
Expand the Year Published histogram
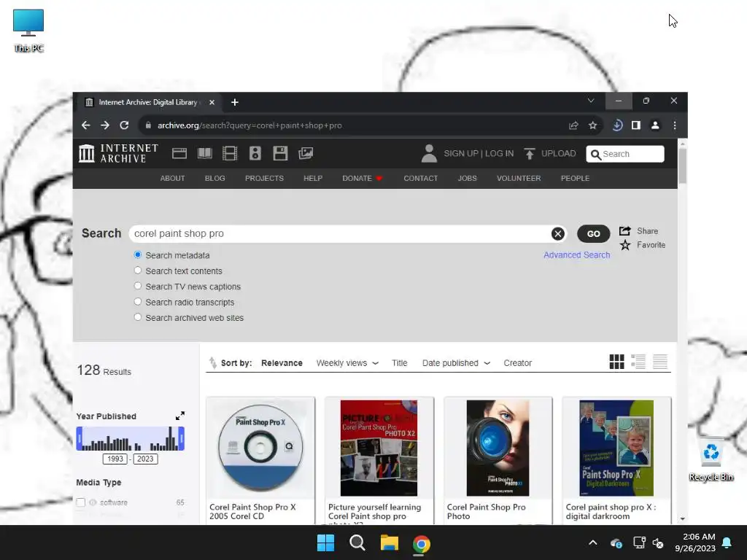(x=179, y=416)
